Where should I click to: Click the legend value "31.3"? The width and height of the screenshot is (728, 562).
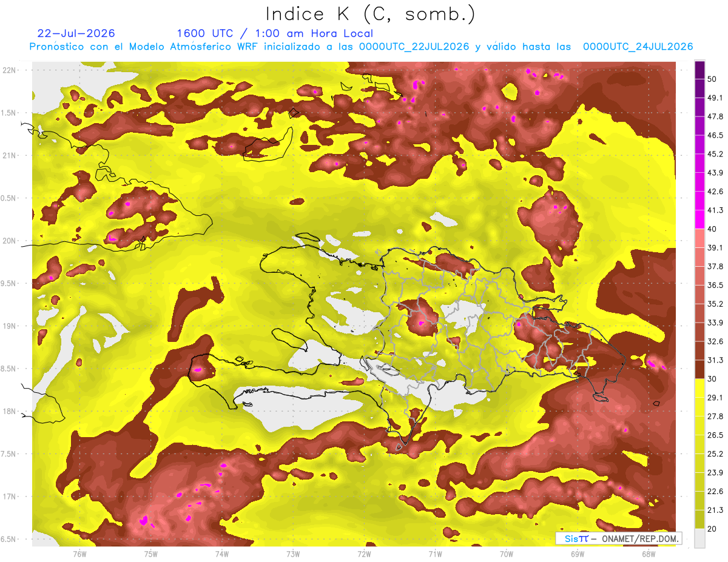coord(715,360)
